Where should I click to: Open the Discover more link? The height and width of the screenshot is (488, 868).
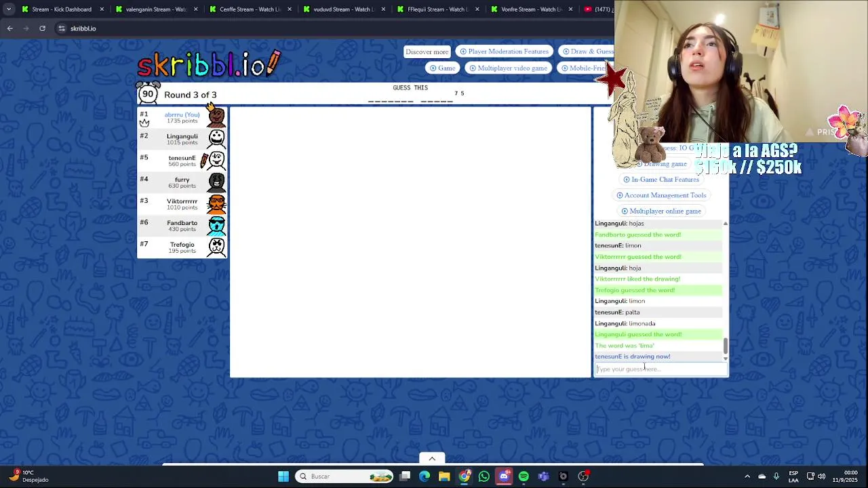[427, 52]
